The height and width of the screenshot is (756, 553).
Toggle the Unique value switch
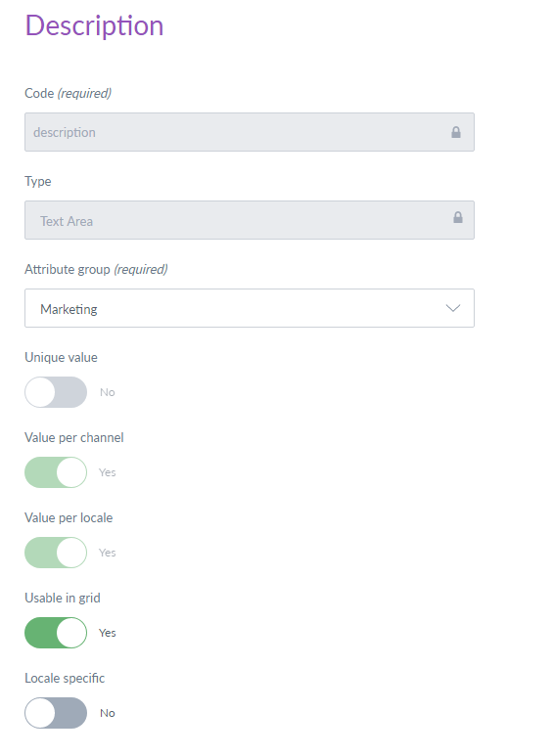pos(56,392)
